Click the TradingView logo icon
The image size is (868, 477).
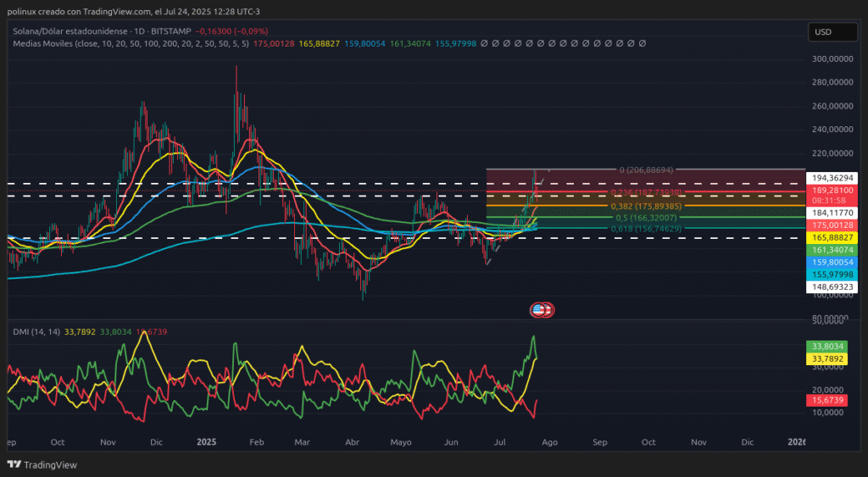[14, 464]
